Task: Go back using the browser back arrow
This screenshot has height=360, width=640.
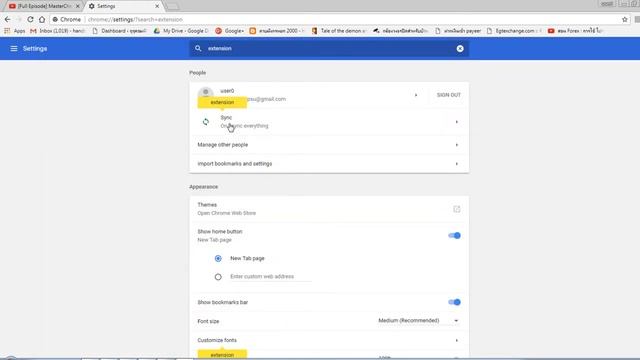Action: click(x=7, y=19)
